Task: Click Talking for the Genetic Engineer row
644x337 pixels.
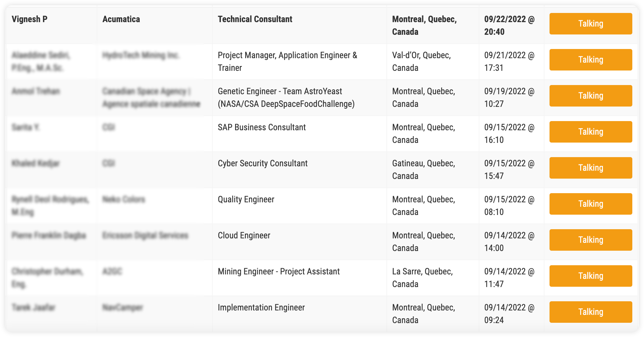Action: click(x=590, y=96)
